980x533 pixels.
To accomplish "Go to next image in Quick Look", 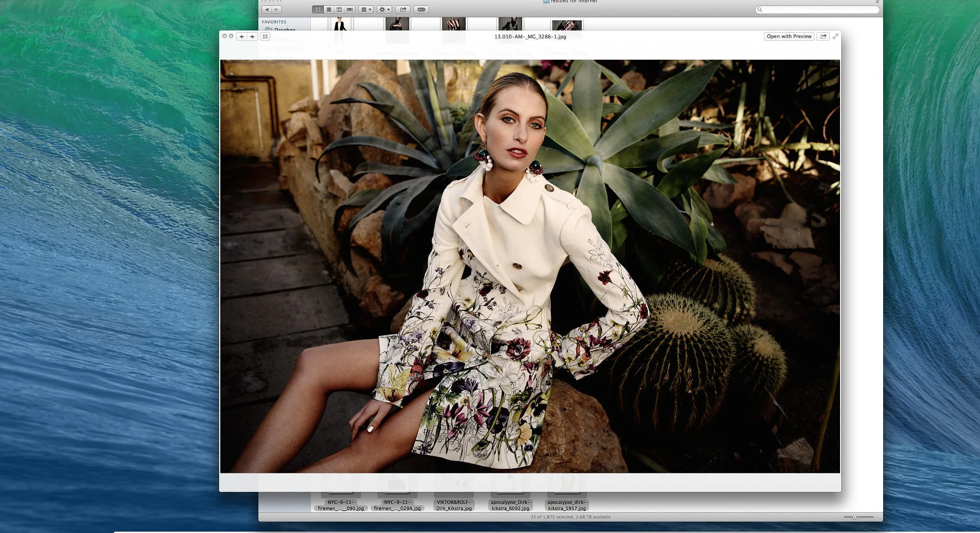I will pyautogui.click(x=252, y=36).
